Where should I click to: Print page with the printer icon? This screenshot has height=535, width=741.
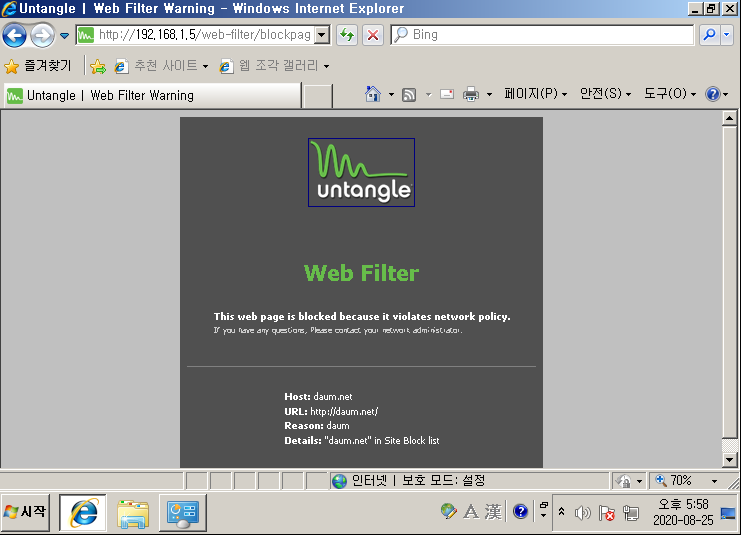(x=471, y=94)
